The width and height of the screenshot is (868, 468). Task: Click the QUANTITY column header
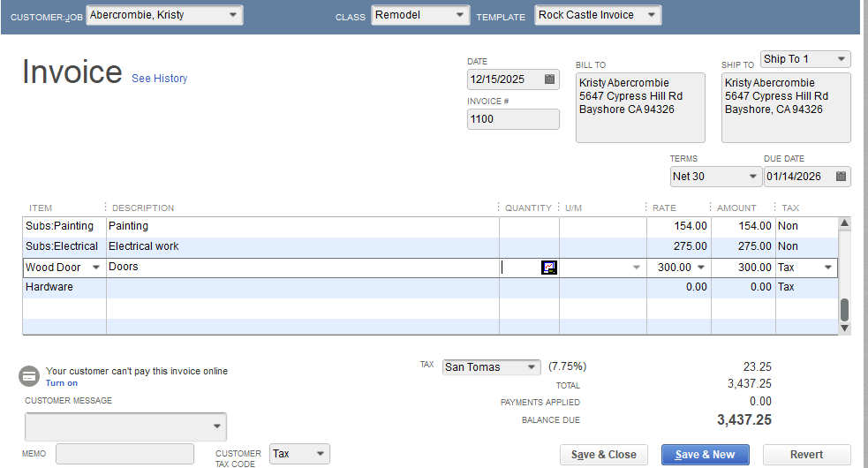click(528, 208)
